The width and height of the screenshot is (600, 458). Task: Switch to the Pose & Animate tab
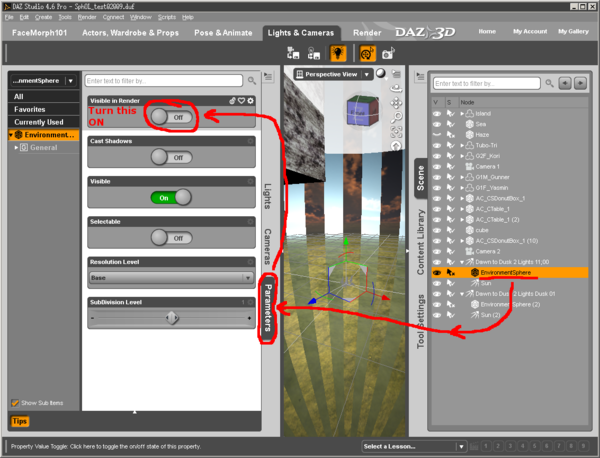click(x=223, y=33)
